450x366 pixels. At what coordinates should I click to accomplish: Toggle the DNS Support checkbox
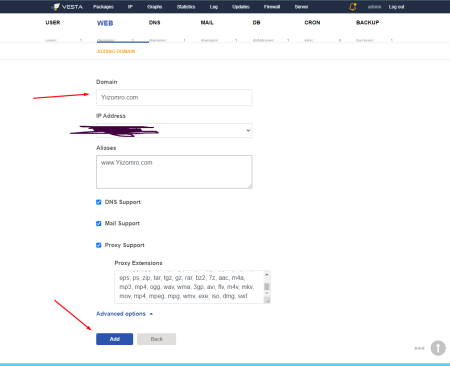pyautogui.click(x=99, y=202)
